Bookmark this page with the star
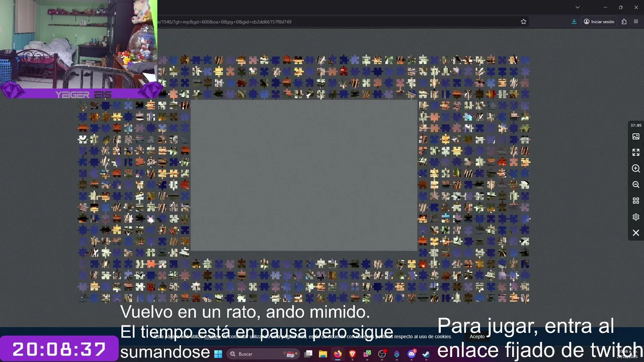The height and width of the screenshot is (362, 644). 523,22
